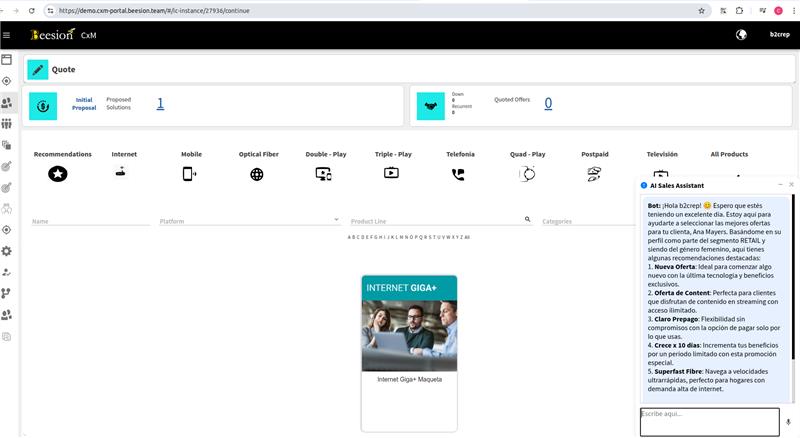The width and height of the screenshot is (800, 438).
Task: Switch to the Quad - Play category
Action: (527, 174)
